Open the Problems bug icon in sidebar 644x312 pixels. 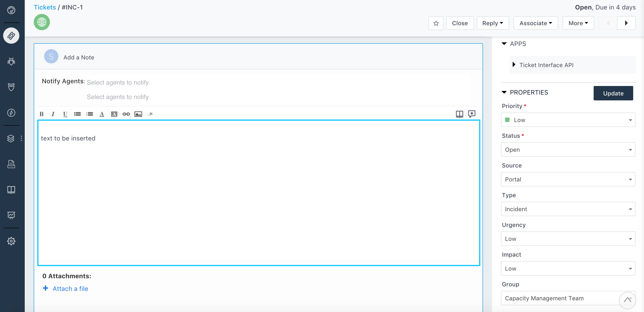[x=11, y=61]
